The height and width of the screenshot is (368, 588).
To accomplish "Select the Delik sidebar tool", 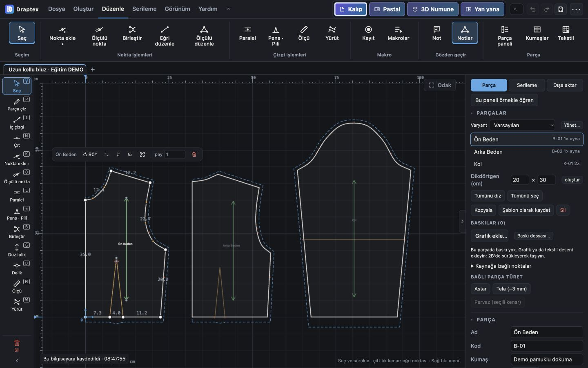I will click(17, 268).
